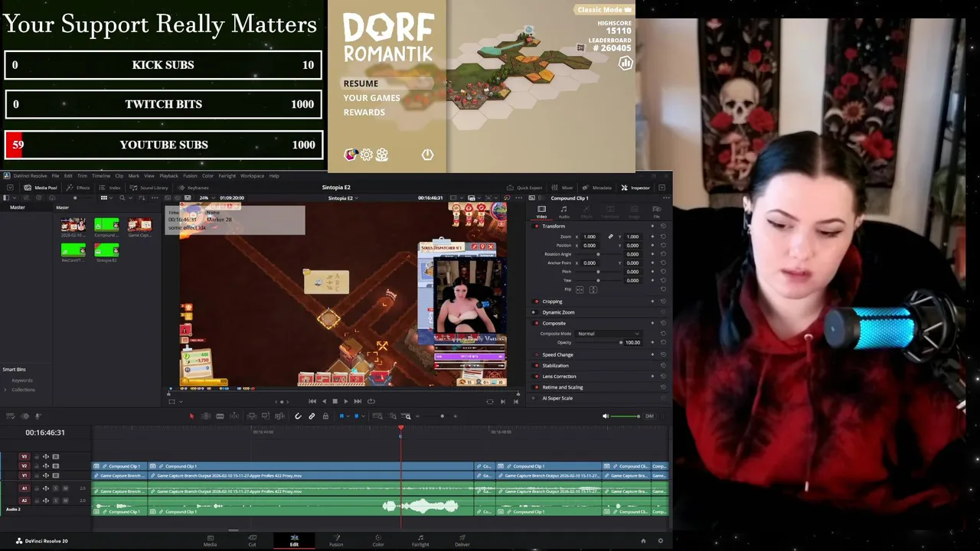
Task: Reset Transform section with circular arrow
Action: click(x=663, y=226)
